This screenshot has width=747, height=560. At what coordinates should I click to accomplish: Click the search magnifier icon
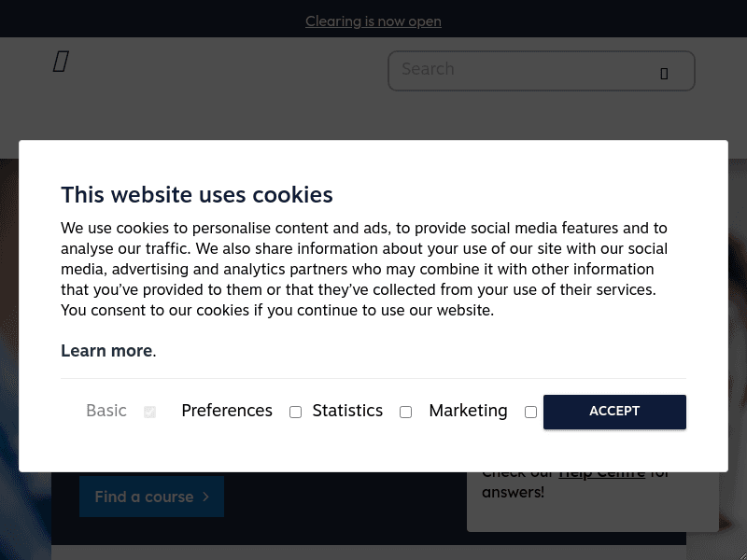click(x=664, y=73)
